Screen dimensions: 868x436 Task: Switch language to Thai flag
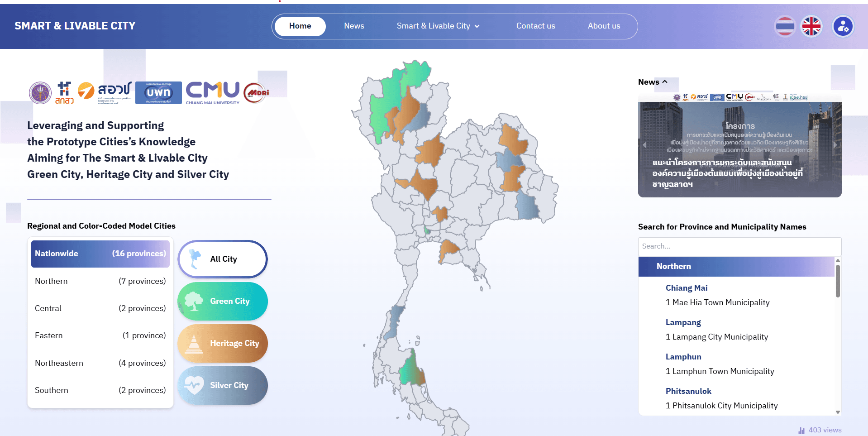coord(785,26)
